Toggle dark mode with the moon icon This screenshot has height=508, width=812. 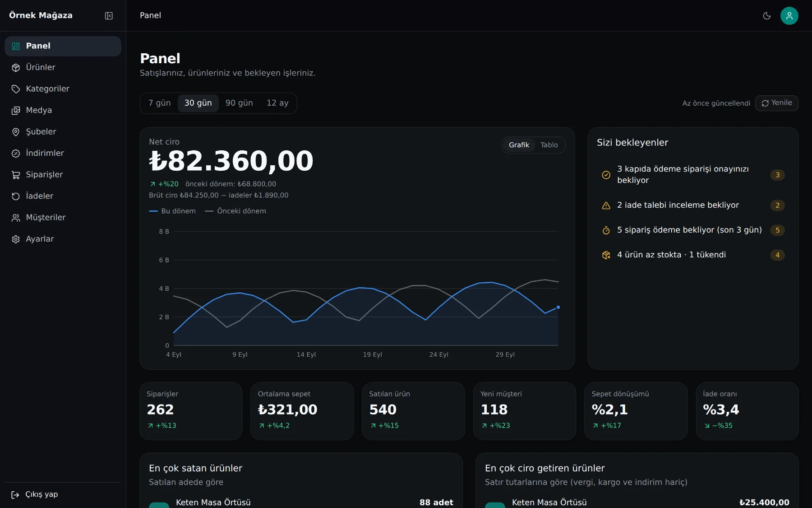click(x=766, y=16)
